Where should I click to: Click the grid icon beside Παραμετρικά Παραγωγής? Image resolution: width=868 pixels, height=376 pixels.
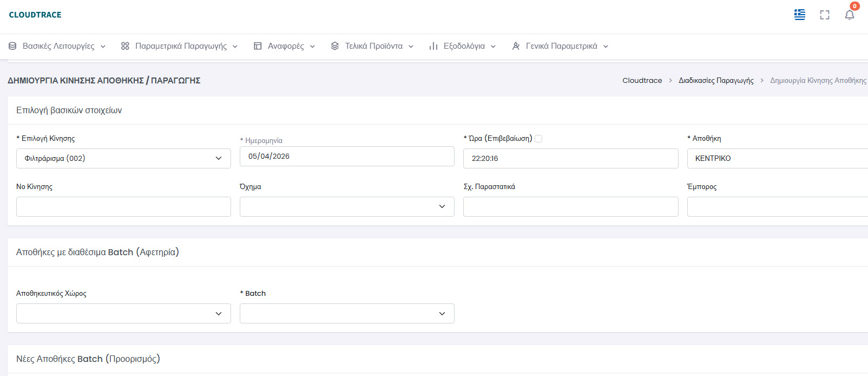point(125,46)
